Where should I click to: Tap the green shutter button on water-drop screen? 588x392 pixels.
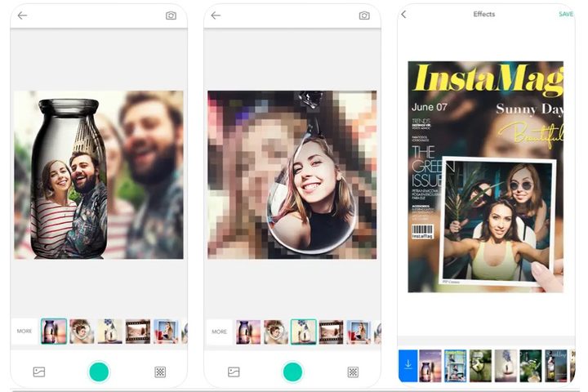click(292, 372)
